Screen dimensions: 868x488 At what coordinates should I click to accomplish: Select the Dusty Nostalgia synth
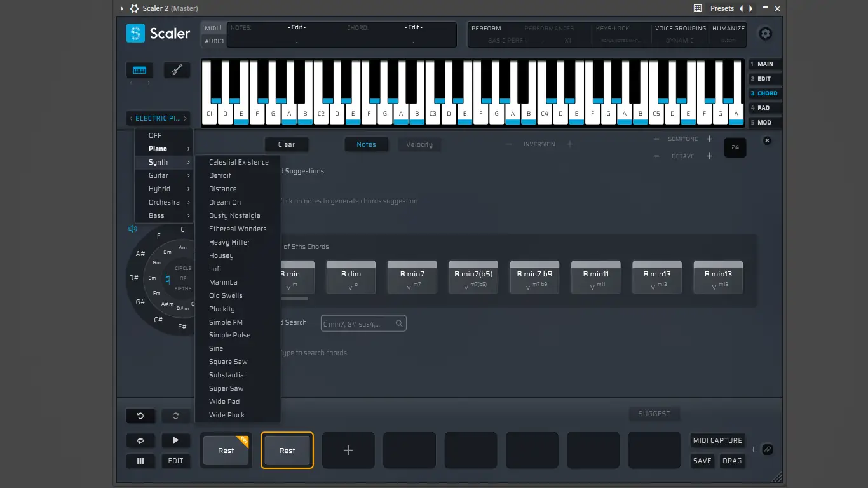pyautogui.click(x=238, y=215)
